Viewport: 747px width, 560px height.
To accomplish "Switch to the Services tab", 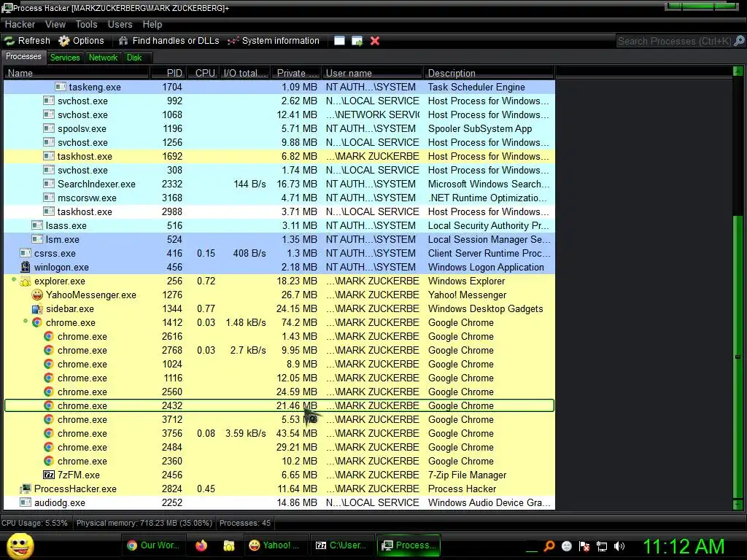I will 65,58.
